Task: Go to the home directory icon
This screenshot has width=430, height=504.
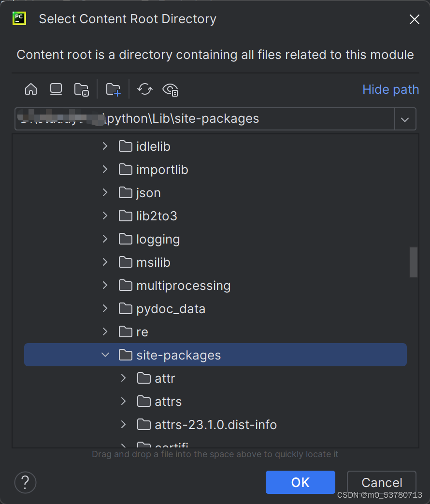Action: (31, 89)
